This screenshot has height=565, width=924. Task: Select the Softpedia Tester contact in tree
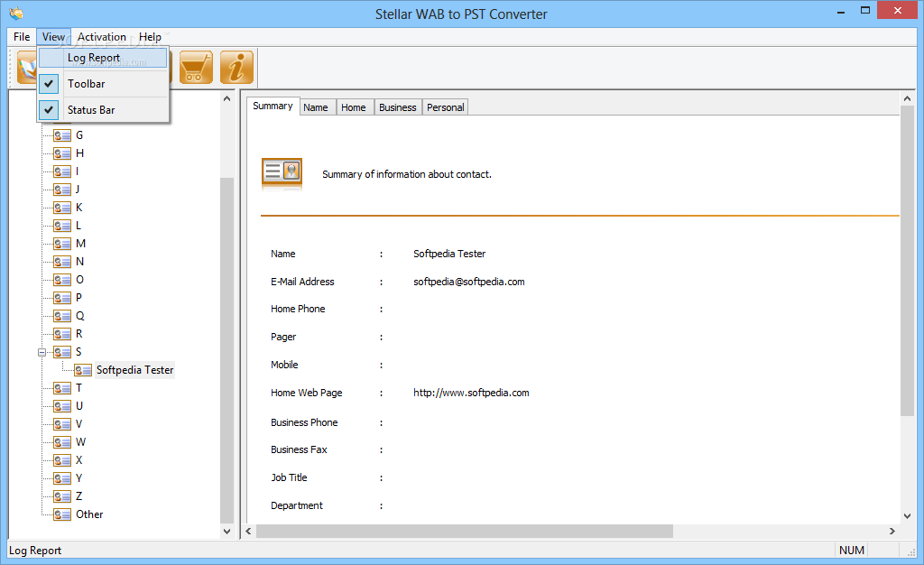tap(135, 370)
